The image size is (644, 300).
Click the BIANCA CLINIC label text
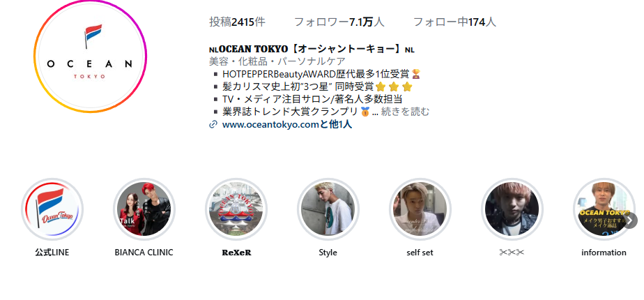(144, 253)
